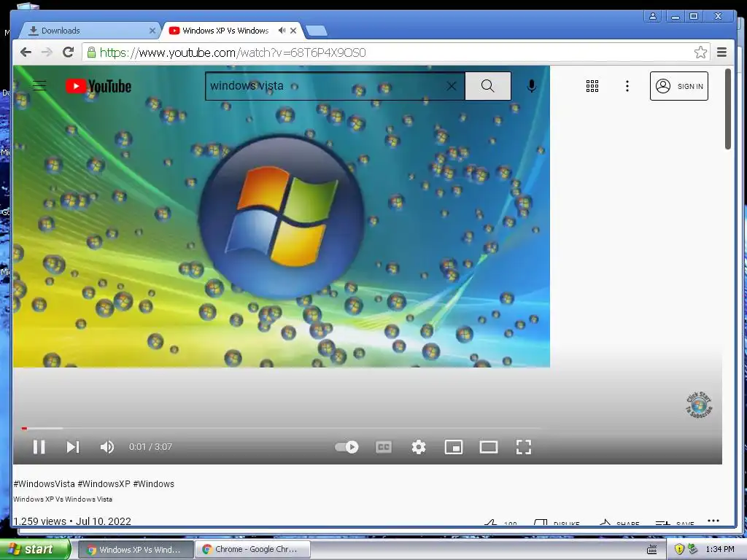Click the URL address bar
This screenshot has height=560, width=747.
[x=395, y=52]
